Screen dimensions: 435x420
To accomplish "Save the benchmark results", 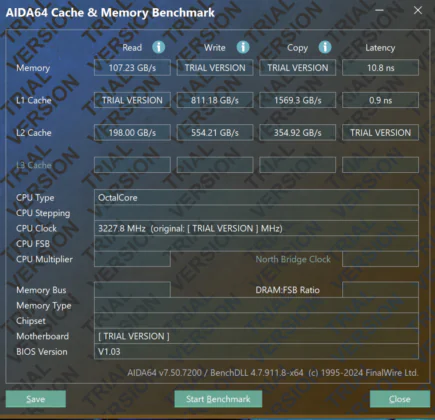I will (36, 399).
